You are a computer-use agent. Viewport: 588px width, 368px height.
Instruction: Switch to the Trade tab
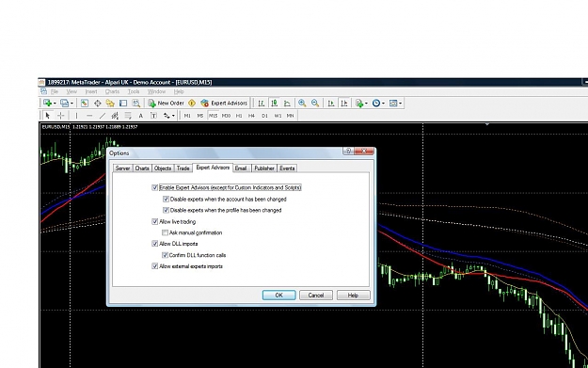click(183, 168)
